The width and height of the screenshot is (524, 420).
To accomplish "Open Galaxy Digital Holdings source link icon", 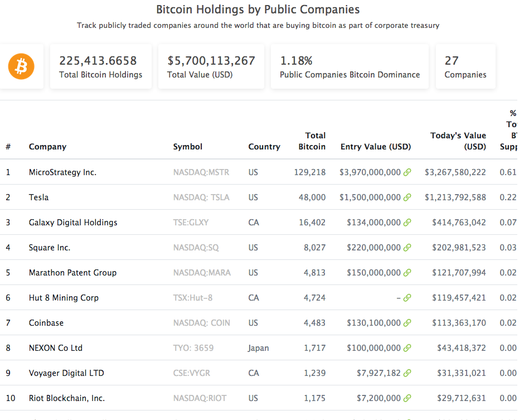I will 407,223.
